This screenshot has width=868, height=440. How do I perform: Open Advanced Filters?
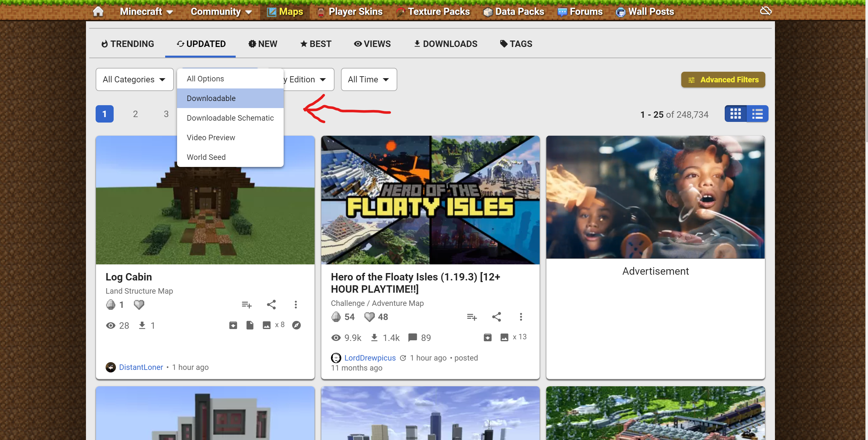pyautogui.click(x=723, y=80)
